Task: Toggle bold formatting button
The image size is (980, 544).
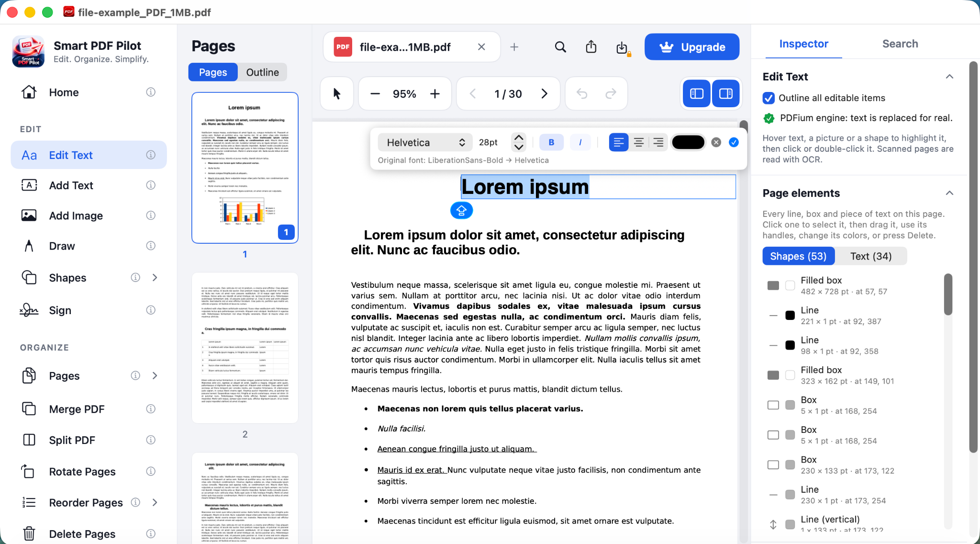Action: pyautogui.click(x=551, y=142)
